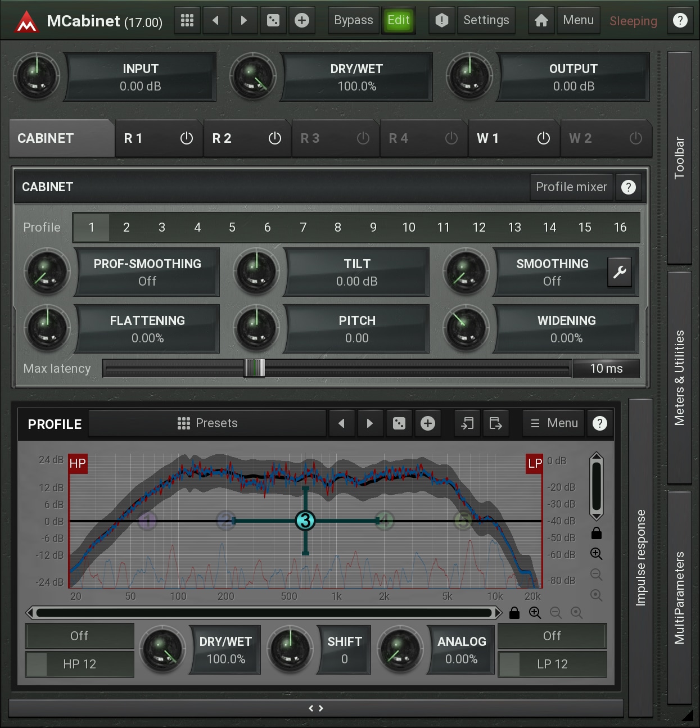Open the Profile mixer
The height and width of the screenshot is (728, 700).
[x=571, y=187]
